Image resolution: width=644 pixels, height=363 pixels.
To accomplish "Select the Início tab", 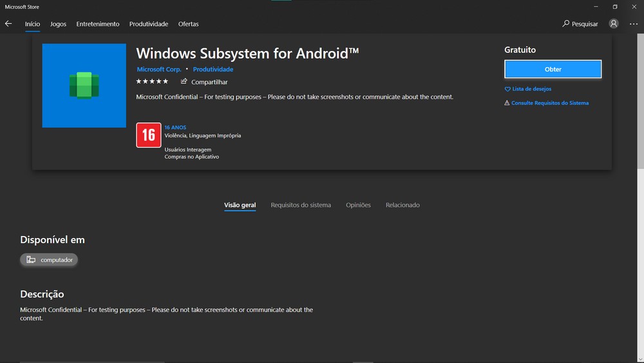I will [32, 24].
